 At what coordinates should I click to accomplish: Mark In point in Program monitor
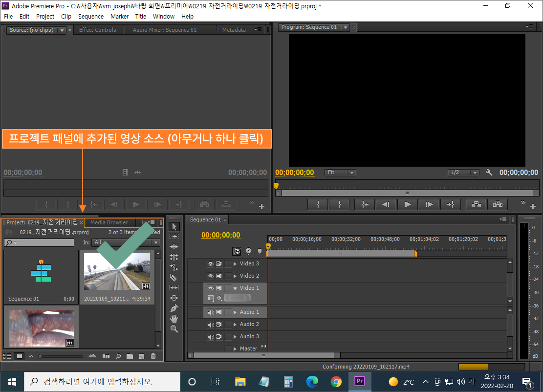(x=318, y=204)
